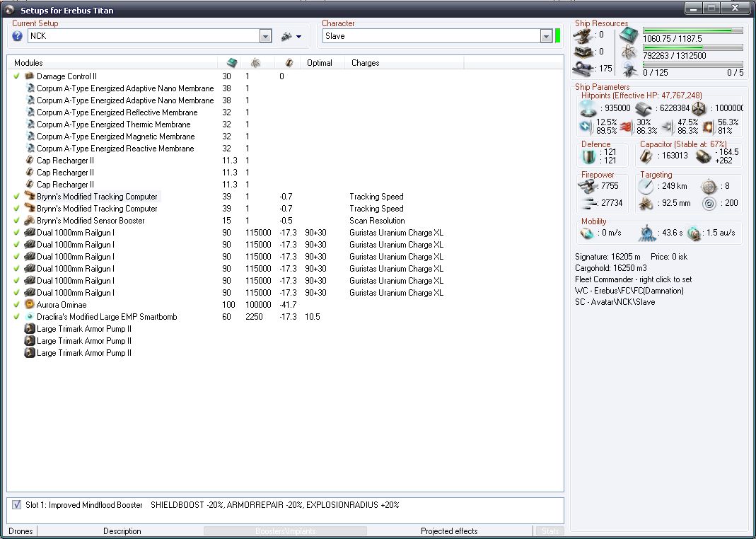Click the first Cap Recharger II icon
756x539 pixels.
point(30,160)
